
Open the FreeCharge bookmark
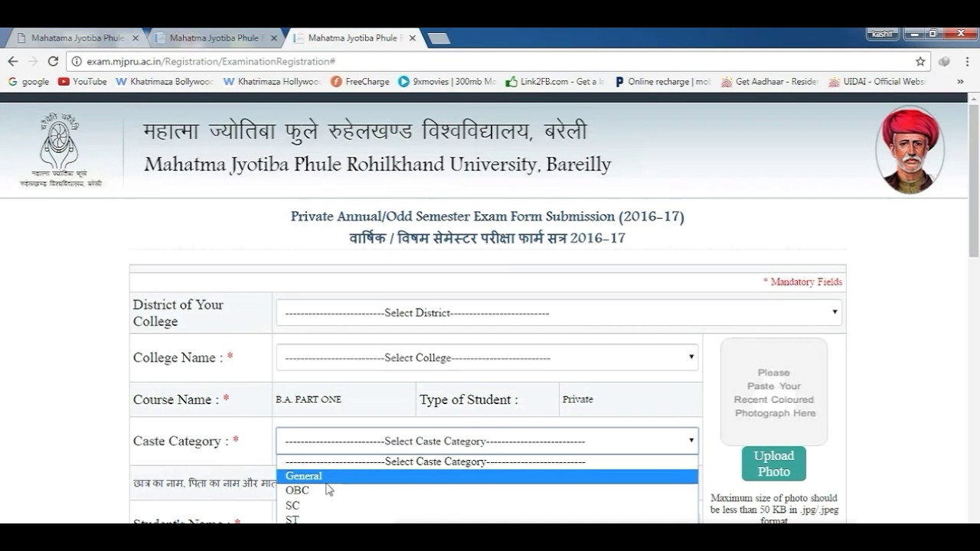(360, 81)
